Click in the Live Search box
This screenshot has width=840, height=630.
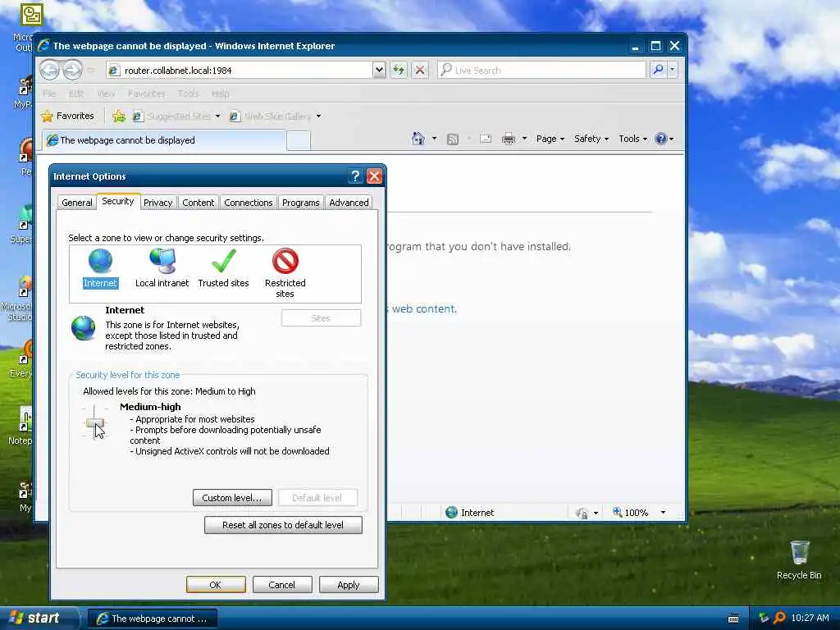(541, 71)
